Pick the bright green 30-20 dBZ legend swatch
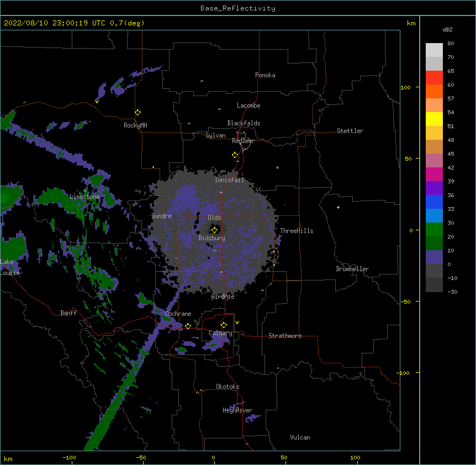The image size is (476, 465). pos(434,230)
